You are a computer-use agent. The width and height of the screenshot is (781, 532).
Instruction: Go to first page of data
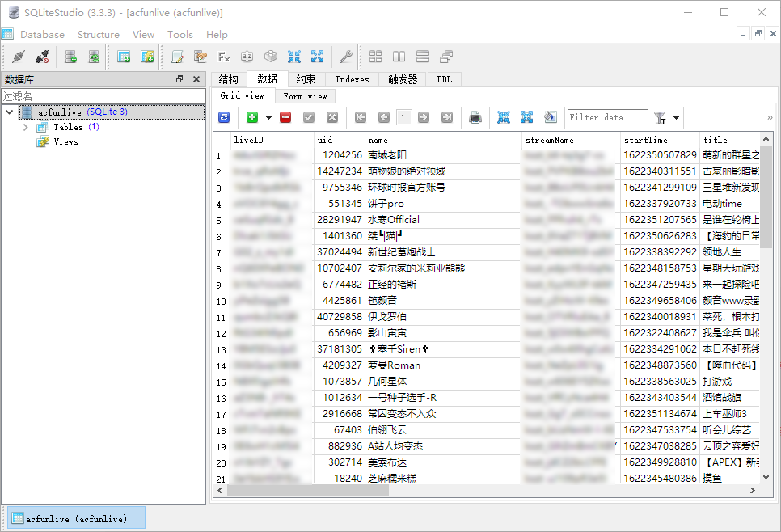361,117
